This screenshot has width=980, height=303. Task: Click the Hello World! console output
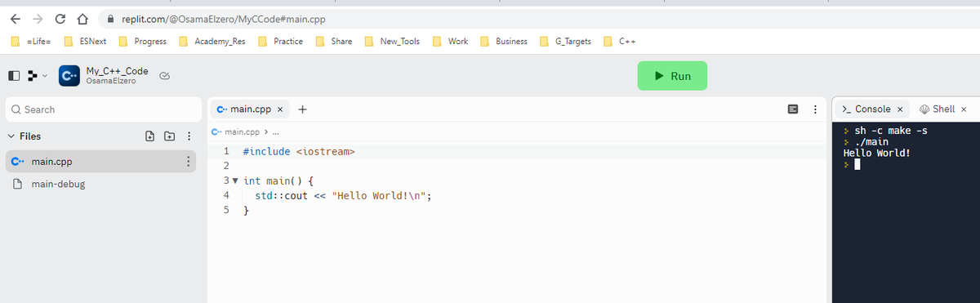click(x=875, y=153)
